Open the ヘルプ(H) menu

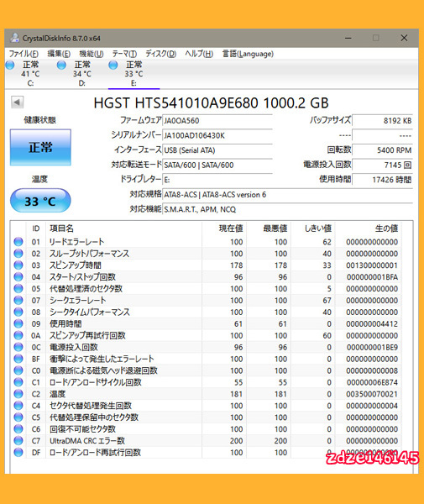199,54
